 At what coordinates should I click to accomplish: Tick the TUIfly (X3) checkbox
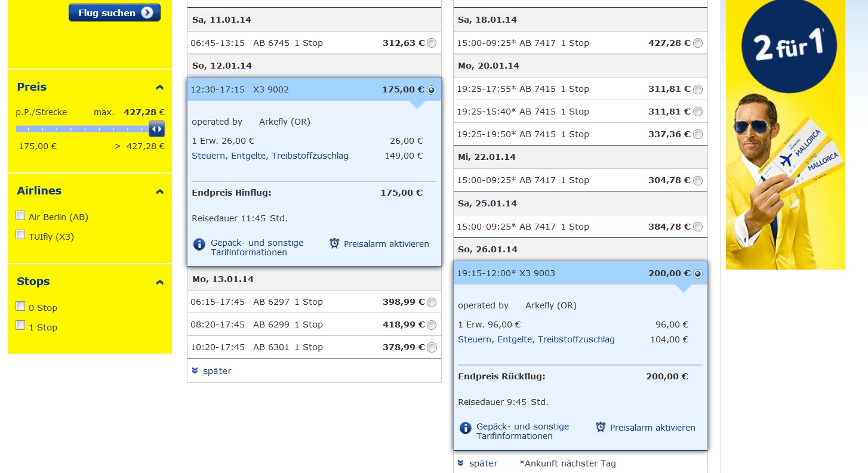20,235
